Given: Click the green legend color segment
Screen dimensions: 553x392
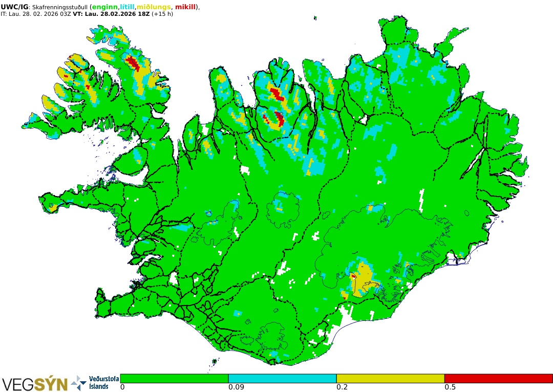Looking at the screenshot, I should 174,378.
